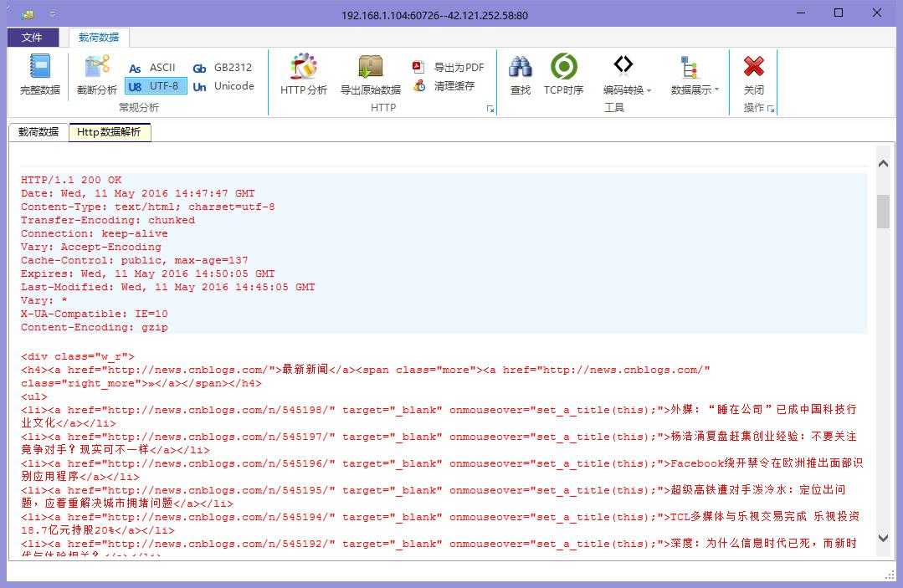The height and width of the screenshot is (588, 903).
Task: Open the 完整数据 notebook icon
Action: click(39, 74)
